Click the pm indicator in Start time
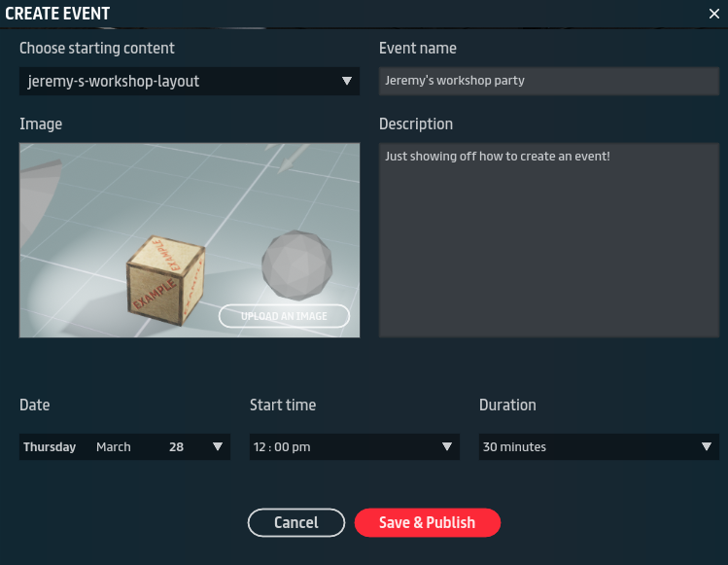The image size is (728, 565). pos(301,447)
